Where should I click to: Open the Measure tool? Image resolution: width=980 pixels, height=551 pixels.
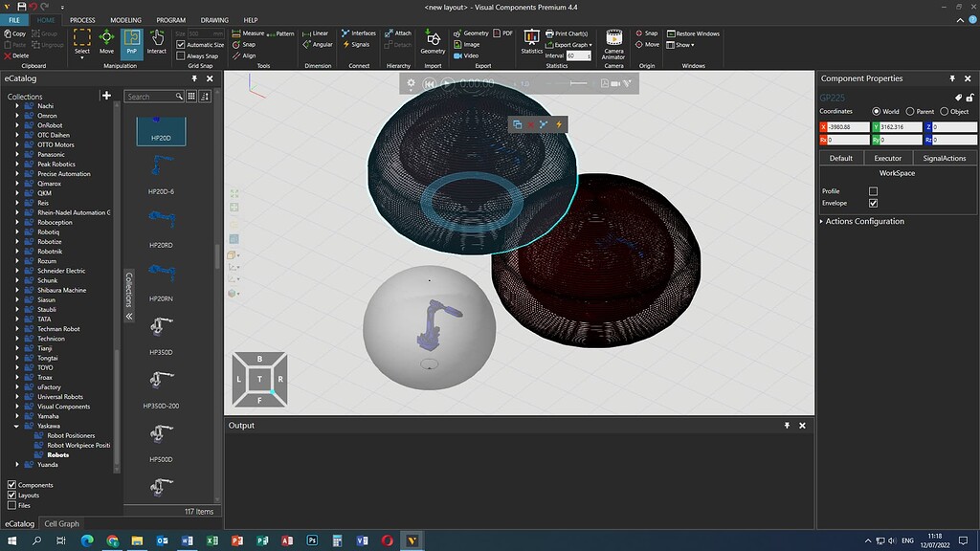pyautogui.click(x=249, y=32)
